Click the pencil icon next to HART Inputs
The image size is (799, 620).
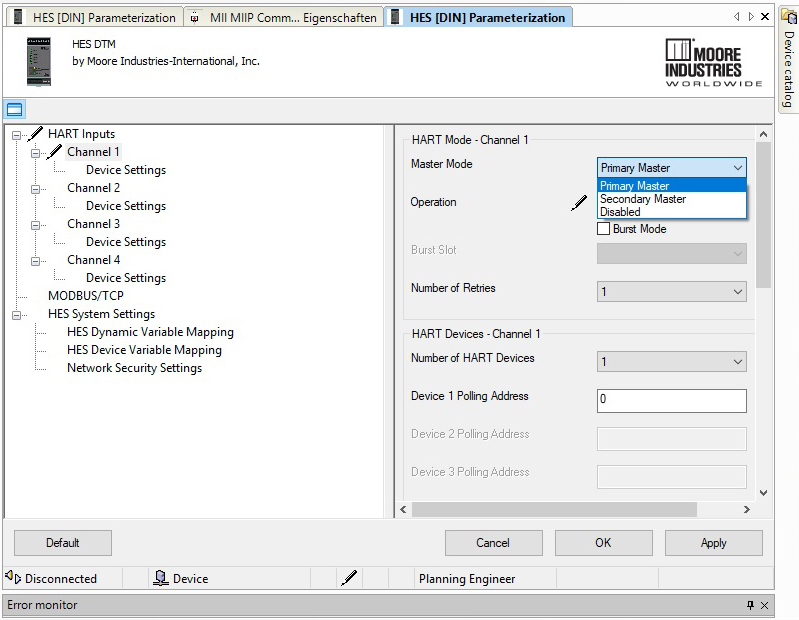tap(35, 134)
